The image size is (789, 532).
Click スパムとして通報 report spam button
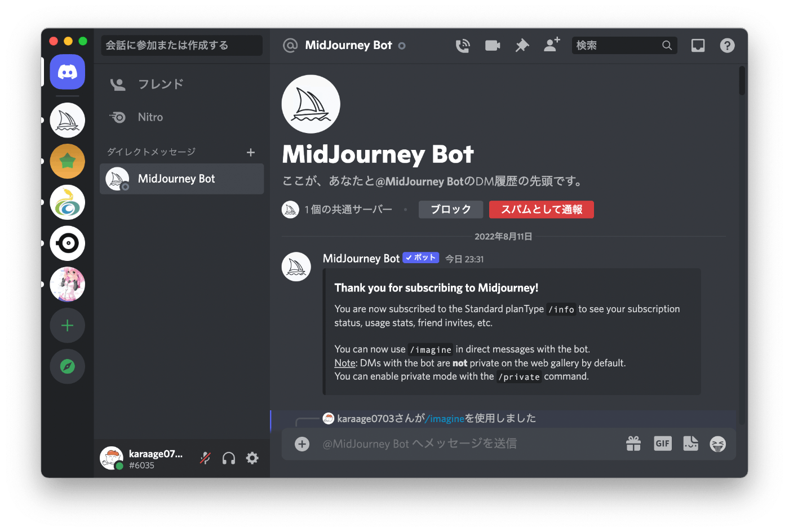(x=542, y=210)
